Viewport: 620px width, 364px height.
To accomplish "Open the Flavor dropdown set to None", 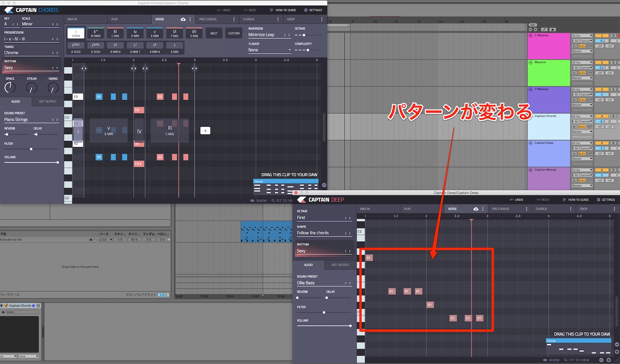I will pos(270,50).
